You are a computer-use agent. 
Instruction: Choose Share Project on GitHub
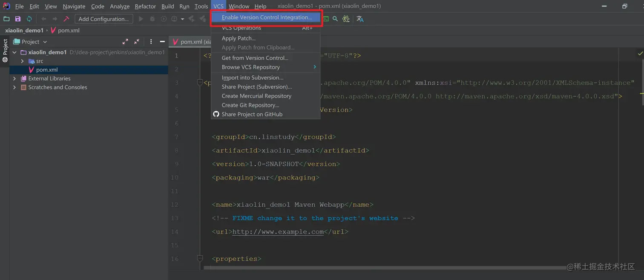point(265,114)
